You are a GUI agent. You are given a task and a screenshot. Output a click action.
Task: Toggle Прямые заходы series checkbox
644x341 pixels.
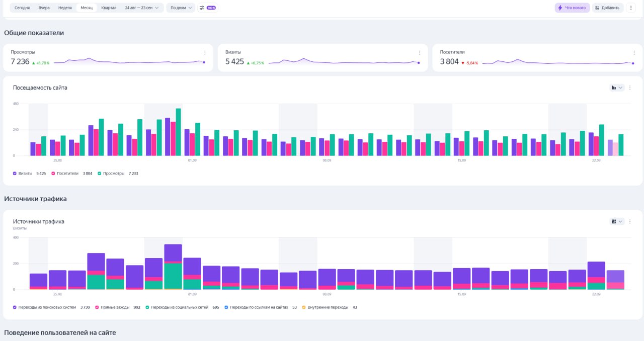pos(98,307)
